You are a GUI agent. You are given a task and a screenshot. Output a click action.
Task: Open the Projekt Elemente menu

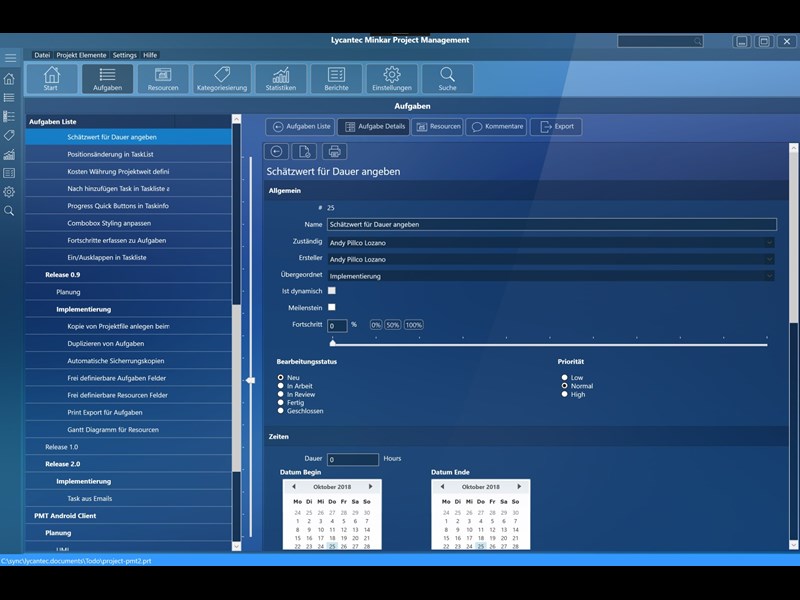(x=81, y=55)
